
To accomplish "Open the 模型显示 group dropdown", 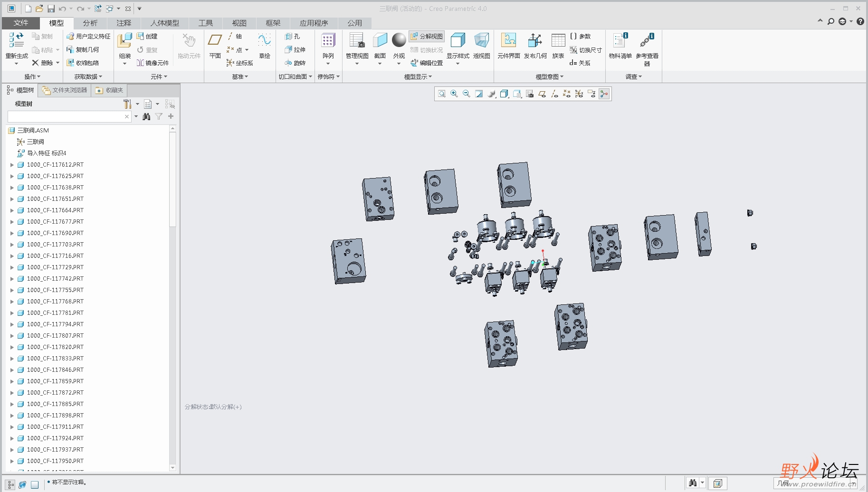I will pos(418,76).
